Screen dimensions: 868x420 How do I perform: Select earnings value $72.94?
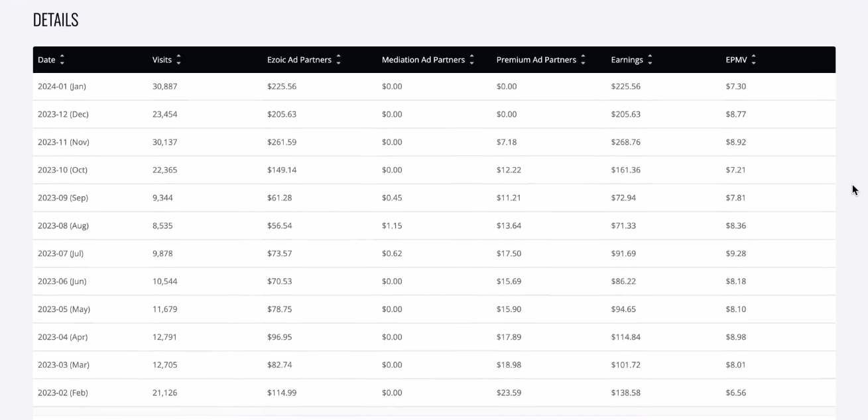[x=624, y=198]
